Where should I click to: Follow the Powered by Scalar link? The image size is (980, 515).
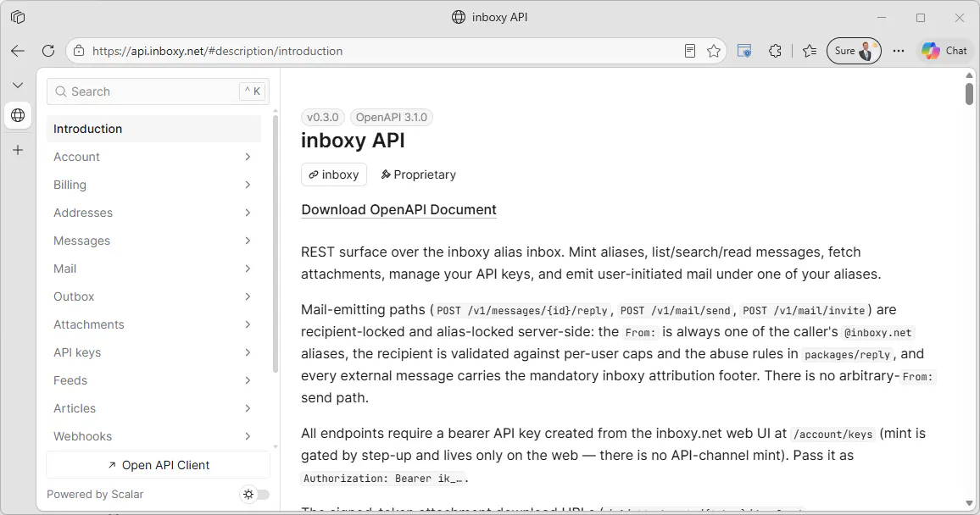95,495
